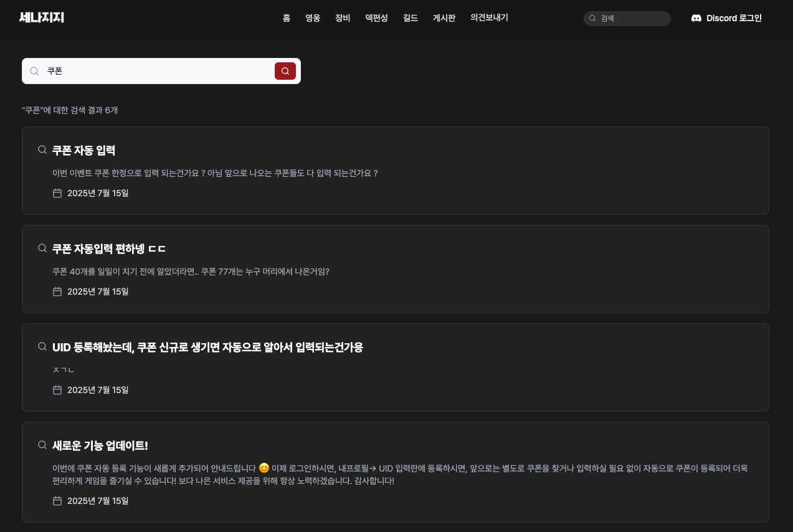The width and height of the screenshot is (793, 532).
Task: Click magnifier icon beside 쿠폰 자동입력 편하넹
Action: tap(42, 248)
